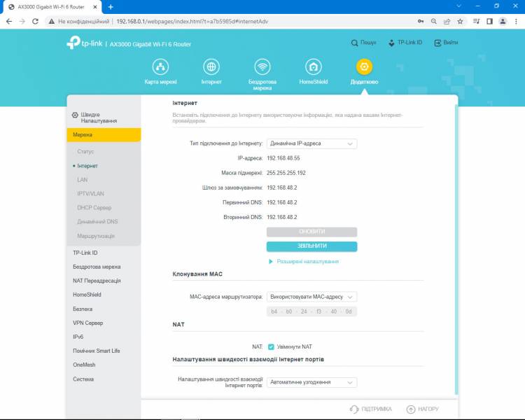The image size is (525, 420).
Task: Open Система in sidebar
Action: 83,379
